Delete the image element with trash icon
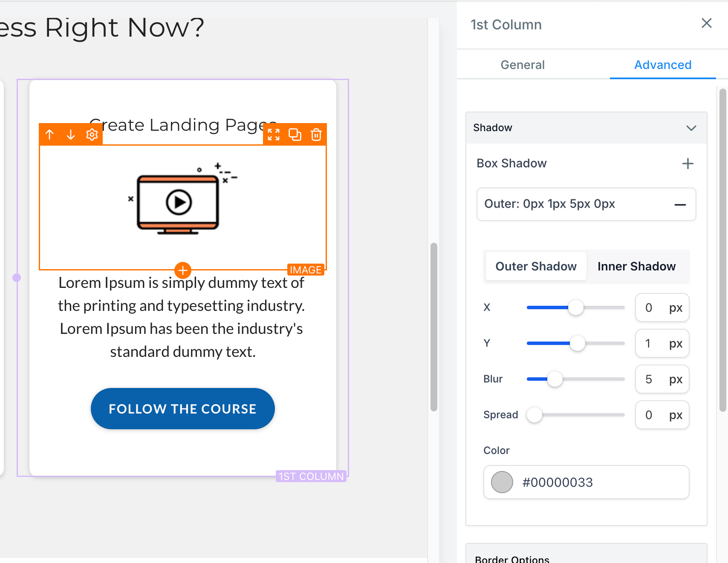728x563 pixels. coord(316,135)
